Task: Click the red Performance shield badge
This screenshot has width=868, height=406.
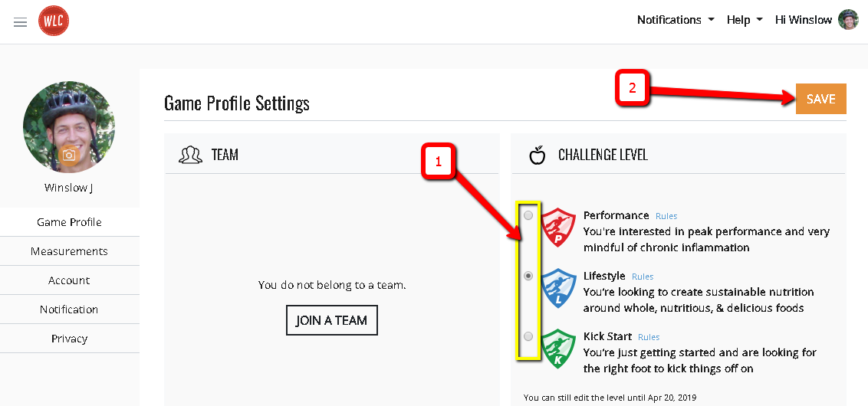Action: click(558, 228)
